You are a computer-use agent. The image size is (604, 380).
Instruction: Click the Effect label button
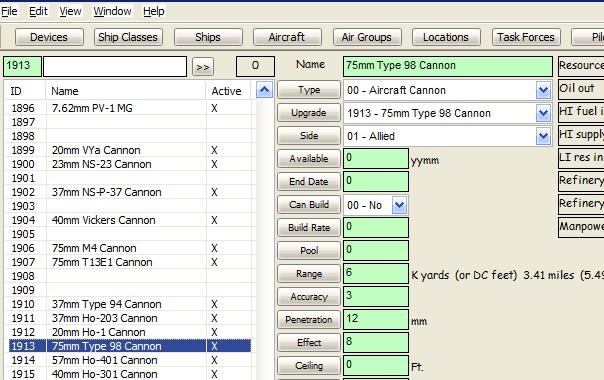coord(309,343)
